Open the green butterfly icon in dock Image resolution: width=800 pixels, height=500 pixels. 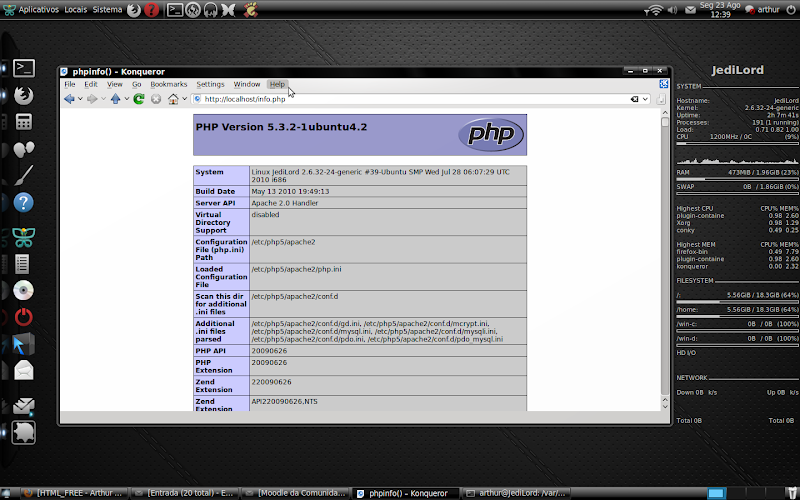[x=23, y=237]
